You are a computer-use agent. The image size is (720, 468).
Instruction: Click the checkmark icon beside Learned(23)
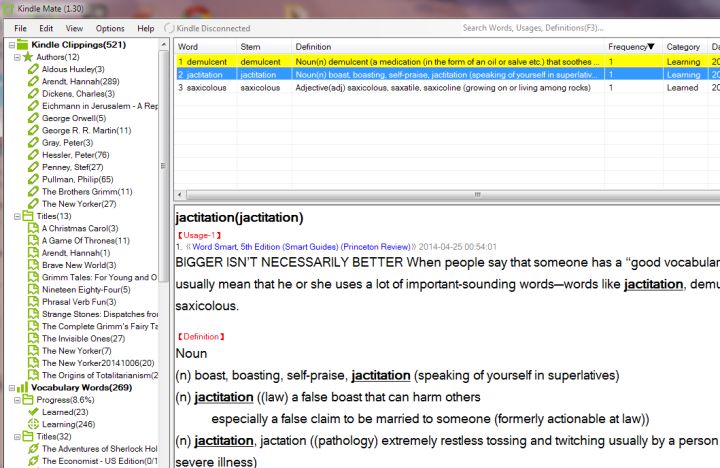[33, 412]
